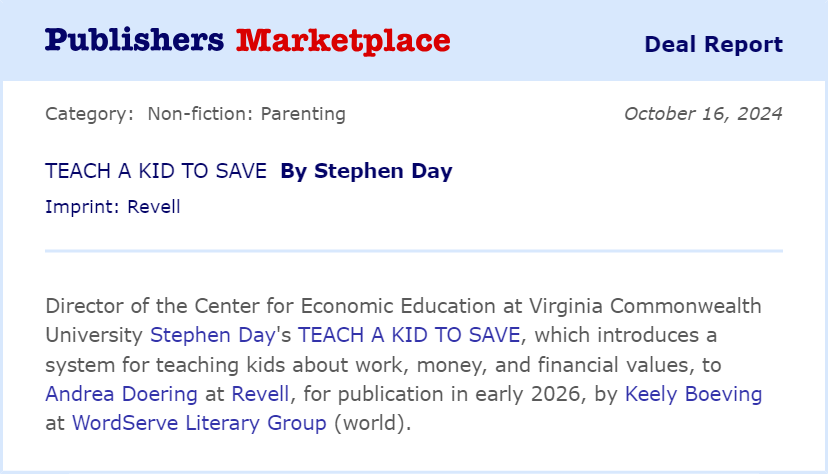Open TEACH A KID TO SAVE link in paragraph
This screenshot has height=474, width=828.
409,335
